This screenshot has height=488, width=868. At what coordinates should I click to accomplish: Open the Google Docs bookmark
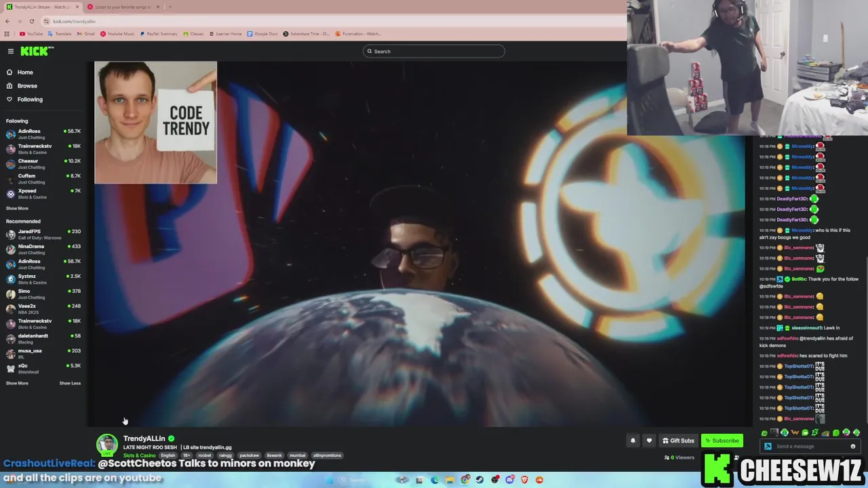(262, 34)
